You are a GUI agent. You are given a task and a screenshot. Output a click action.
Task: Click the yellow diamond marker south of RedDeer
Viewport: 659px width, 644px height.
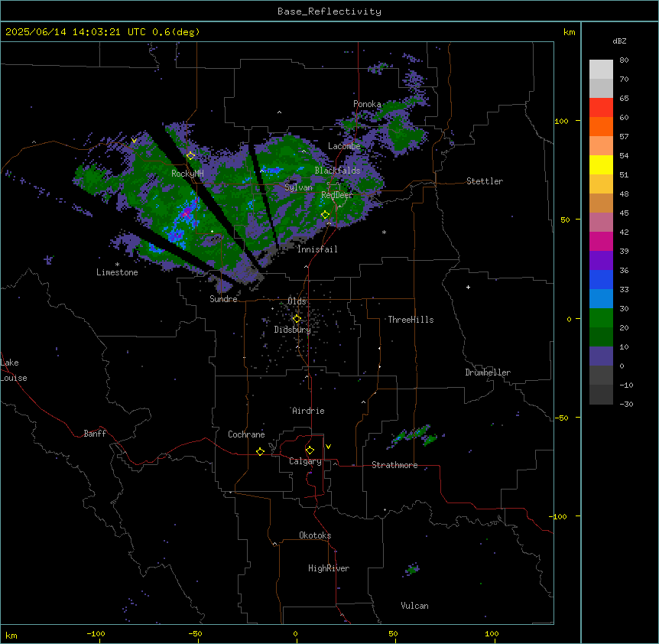(x=326, y=215)
